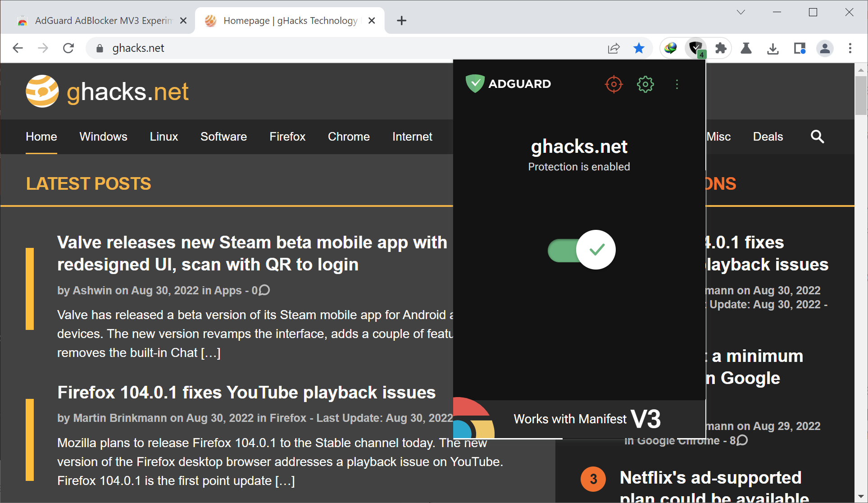Select the Chrome tab in navigation
This screenshot has width=868, height=503.
click(x=348, y=137)
